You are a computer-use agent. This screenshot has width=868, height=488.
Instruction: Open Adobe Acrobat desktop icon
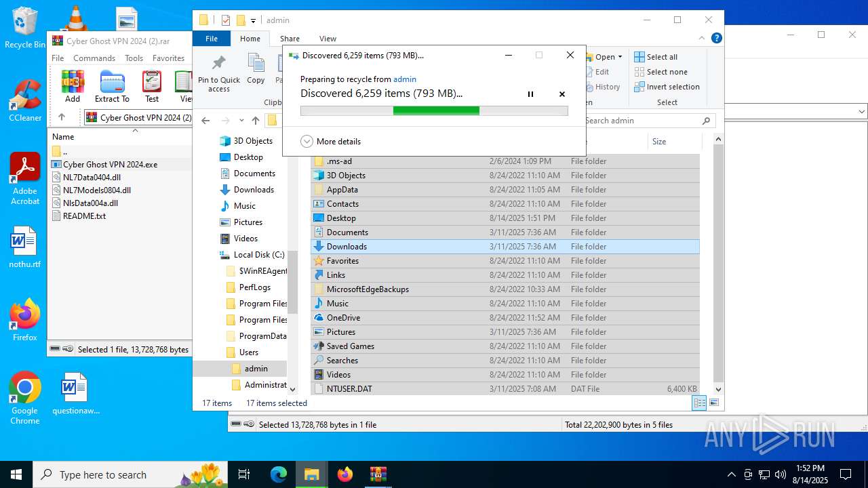click(25, 179)
